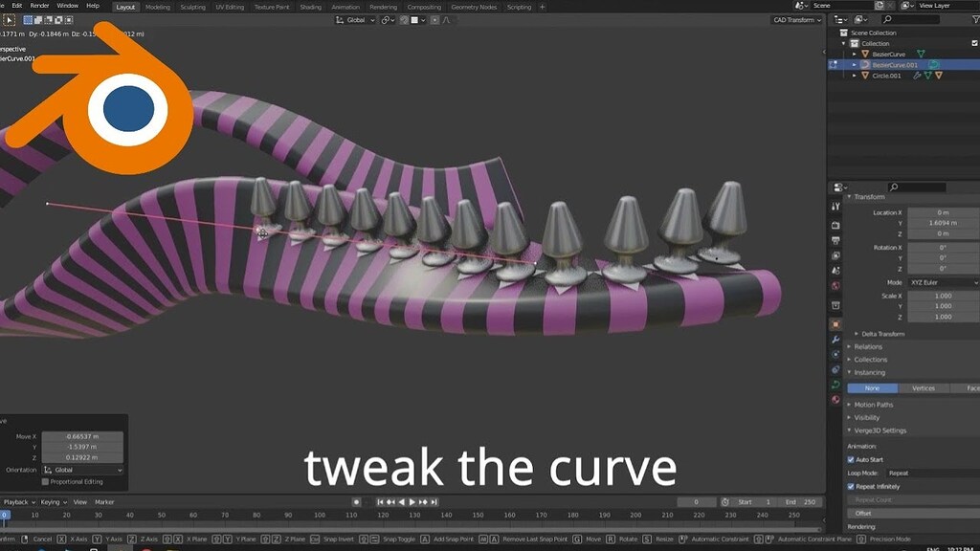Click the Move X value field
Viewport: 980px width, 551px height.
(x=82, y=436)
